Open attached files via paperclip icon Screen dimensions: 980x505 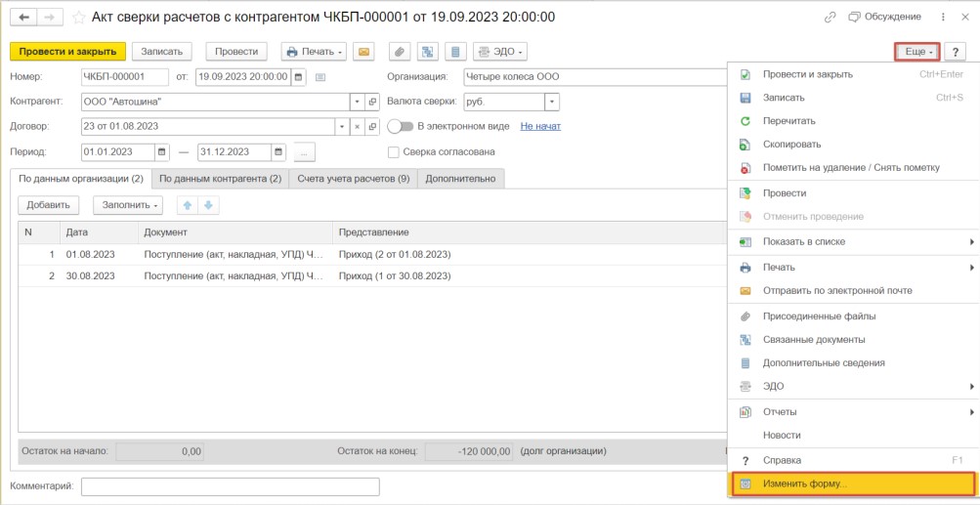[x=399, y=51]
